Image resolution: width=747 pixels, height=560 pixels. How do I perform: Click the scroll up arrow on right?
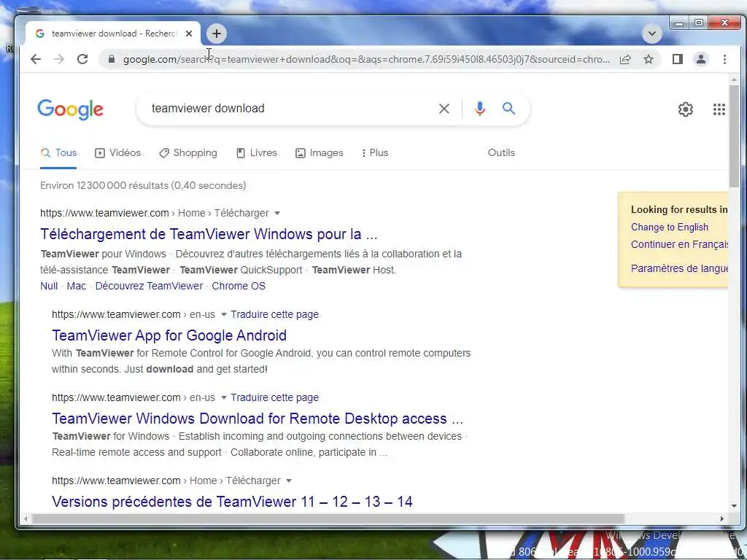point(734,79)
